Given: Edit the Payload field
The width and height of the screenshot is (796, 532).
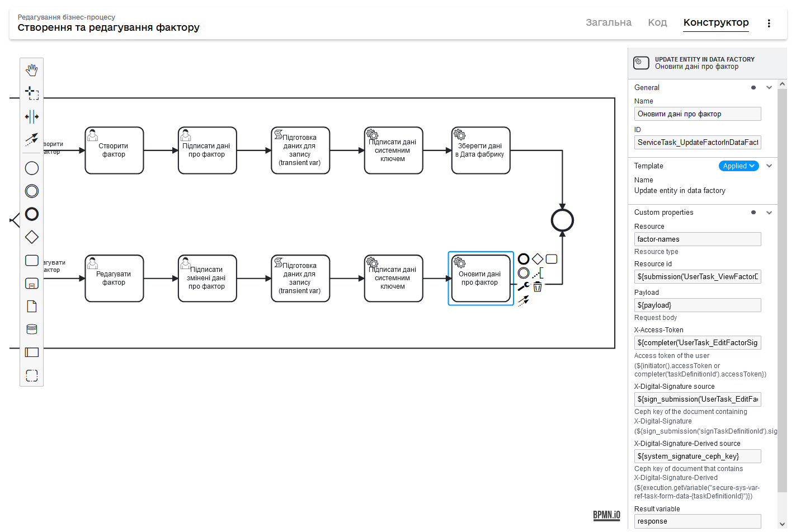Looking at the screenshot, I should point(698,305).
